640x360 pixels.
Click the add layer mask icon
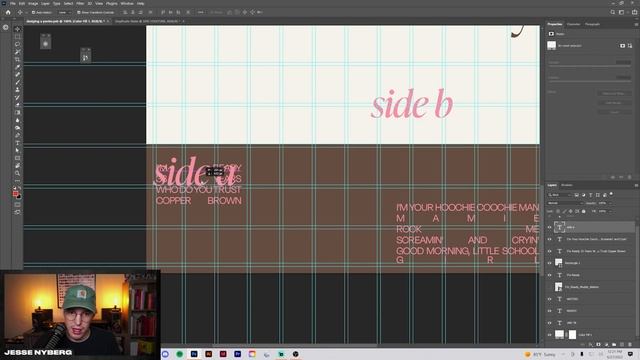coord(599,345)
